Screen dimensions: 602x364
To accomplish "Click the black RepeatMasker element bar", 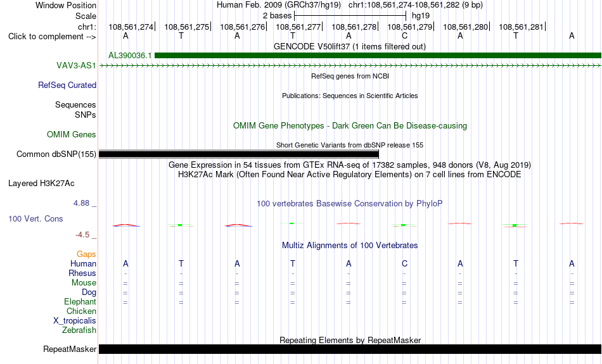I will click(350, 349).
